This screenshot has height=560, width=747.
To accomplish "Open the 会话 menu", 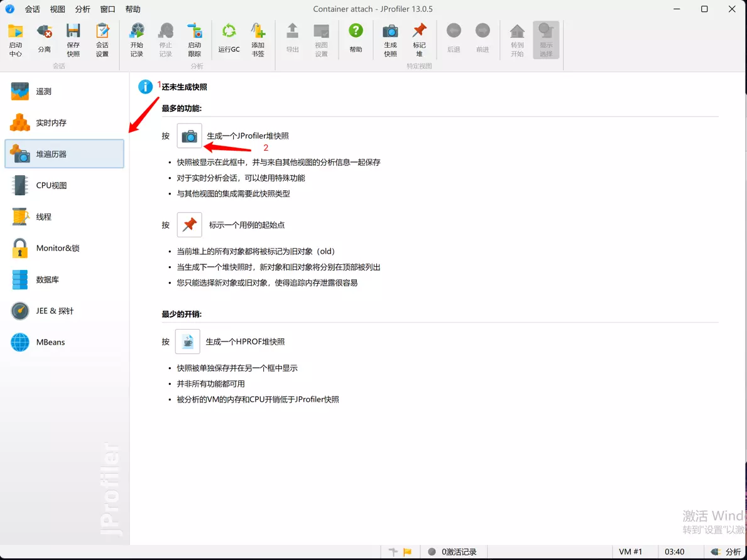I will tap(33, 9).
